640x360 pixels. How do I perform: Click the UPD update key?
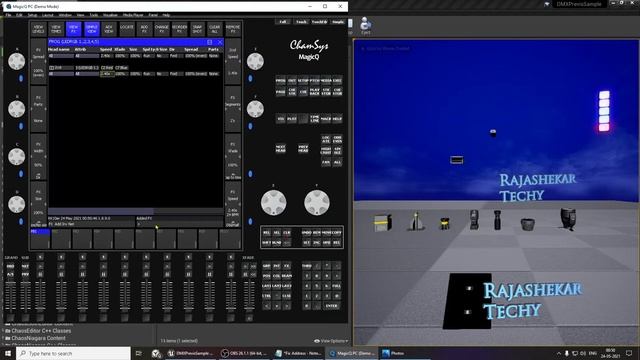pos(327,242)
